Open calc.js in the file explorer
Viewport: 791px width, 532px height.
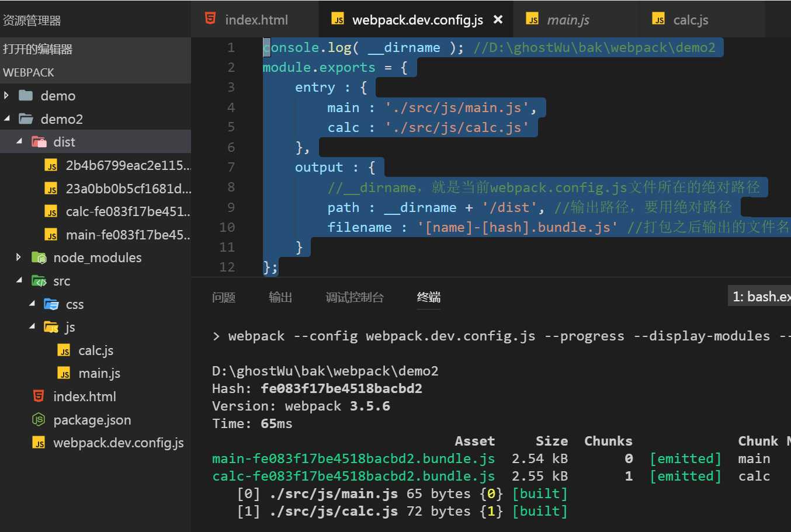coord(96,350)
